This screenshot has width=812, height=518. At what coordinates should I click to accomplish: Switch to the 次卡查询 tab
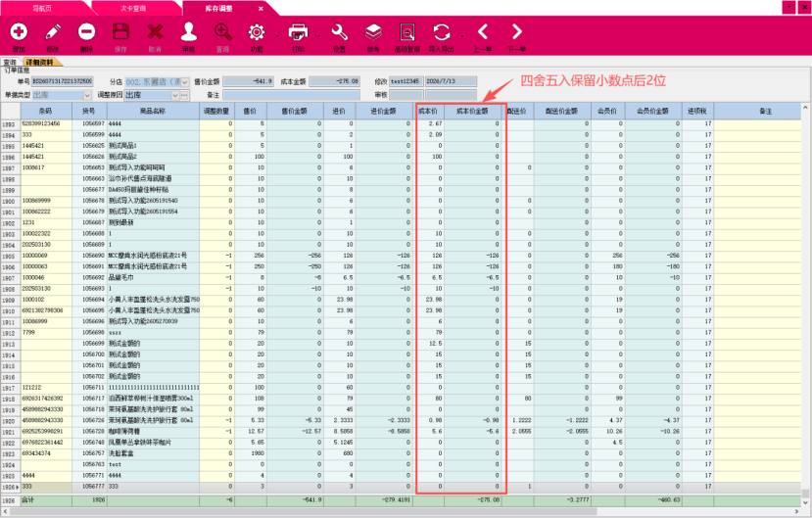133,8
